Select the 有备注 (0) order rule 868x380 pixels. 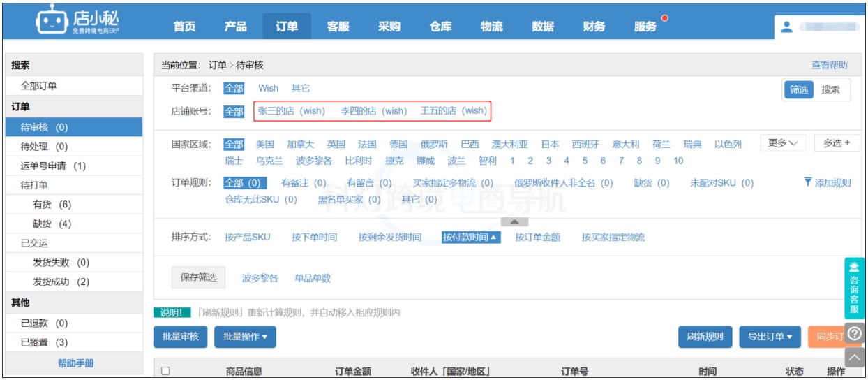(x=304, y=183)
